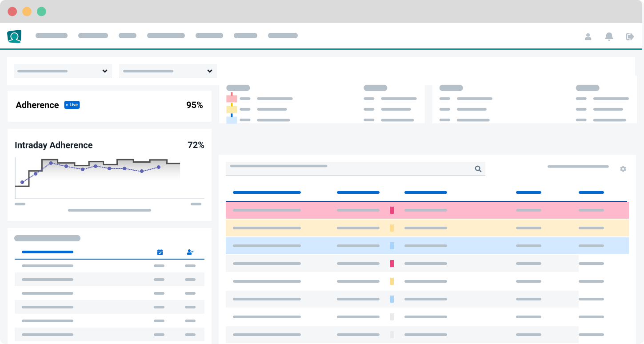Click the green window maximize button
Viewport: 644px width, 344px height.
(41, 12)
